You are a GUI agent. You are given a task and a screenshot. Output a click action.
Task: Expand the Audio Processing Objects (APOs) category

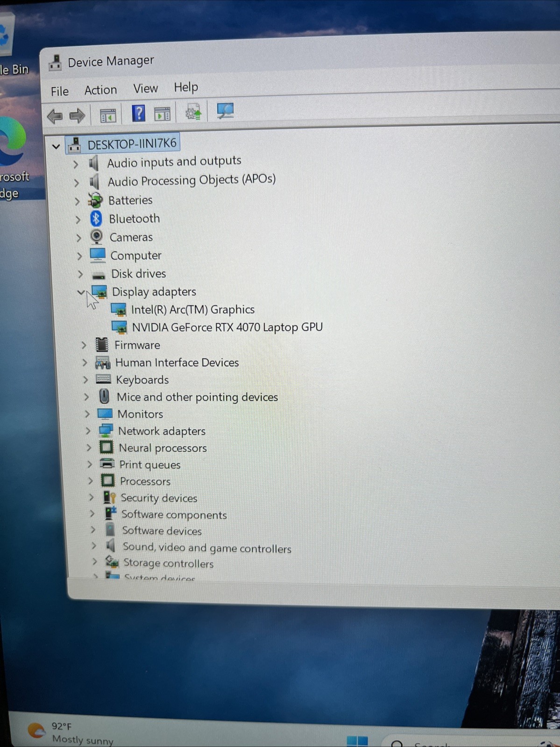[x=76, y=183]
